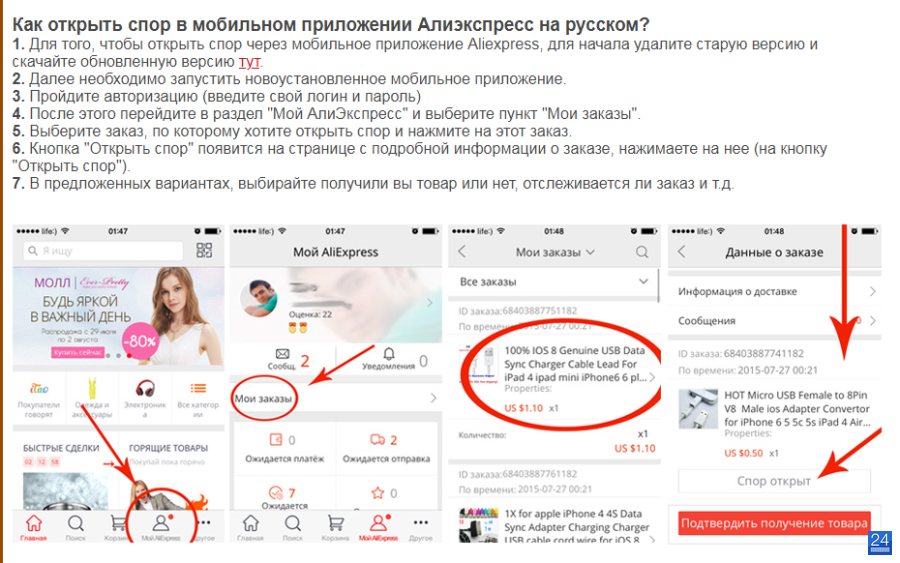Click the 'тут' download link
900x563 pixels.
[x=249, y=62]
